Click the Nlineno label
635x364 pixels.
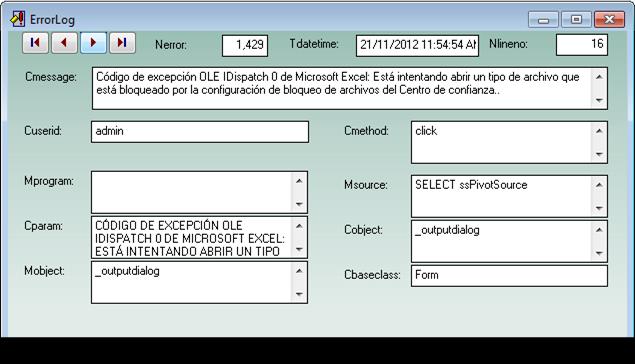(x=508, y=44)
